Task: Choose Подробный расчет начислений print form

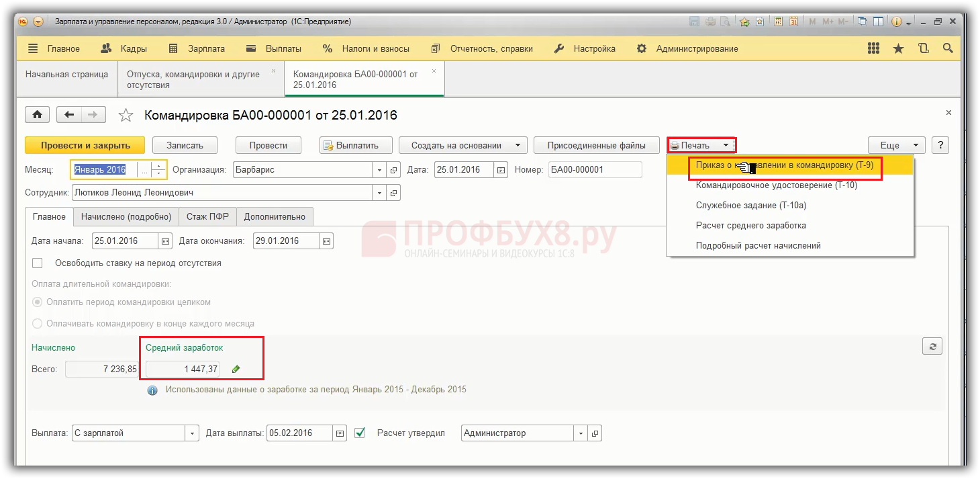Action: click(790, 246)
